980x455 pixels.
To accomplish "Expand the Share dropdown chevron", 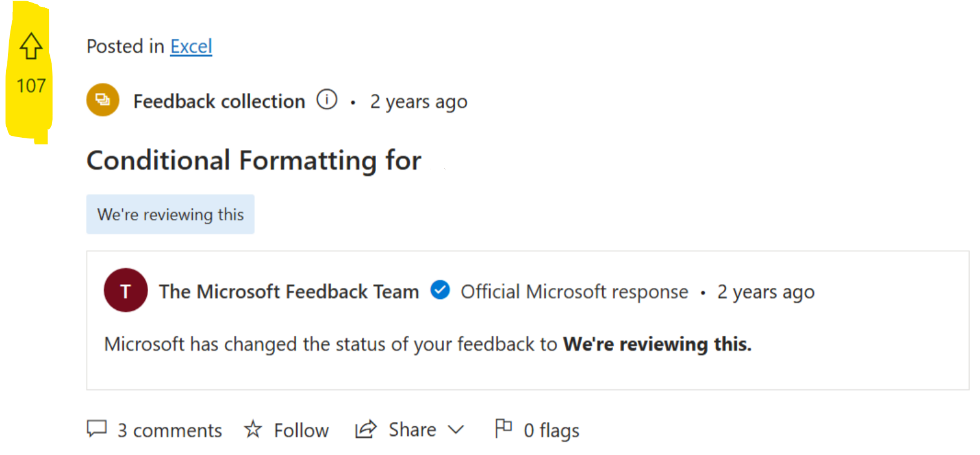I will 455,429.
